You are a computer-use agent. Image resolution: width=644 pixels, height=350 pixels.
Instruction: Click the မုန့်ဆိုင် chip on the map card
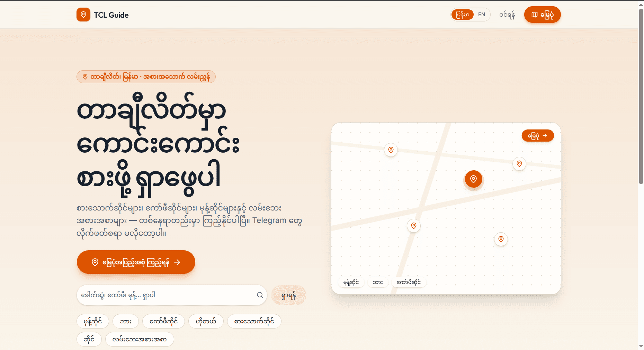tap(351, 282)
